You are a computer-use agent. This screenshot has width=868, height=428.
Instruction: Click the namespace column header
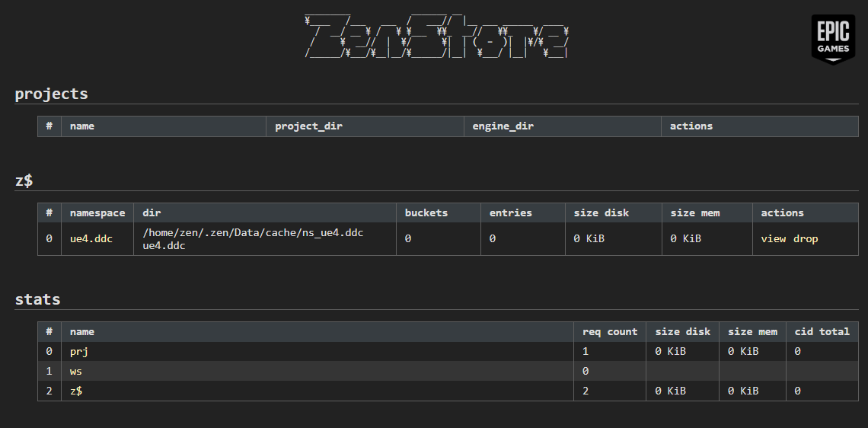pyautogui.click(x=97, y=212)
